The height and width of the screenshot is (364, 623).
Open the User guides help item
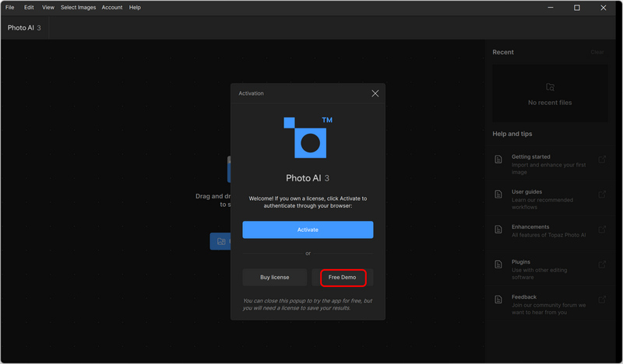[x=550, y=199]
